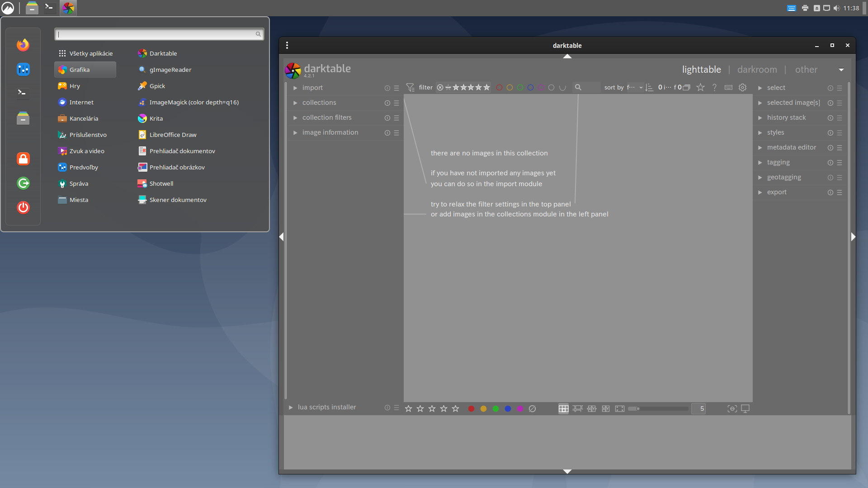This screenshot has height=488, width=868.
Task: Open presets menu of tagging module
Action: [x=840, y=163]
